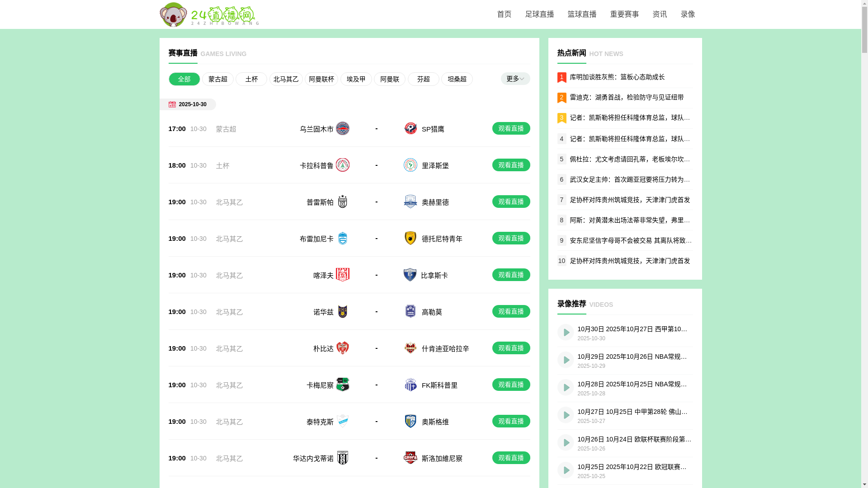Filter matches by 坦桑超
Screen dimensions: 868x488
click(x=457, y=79)
